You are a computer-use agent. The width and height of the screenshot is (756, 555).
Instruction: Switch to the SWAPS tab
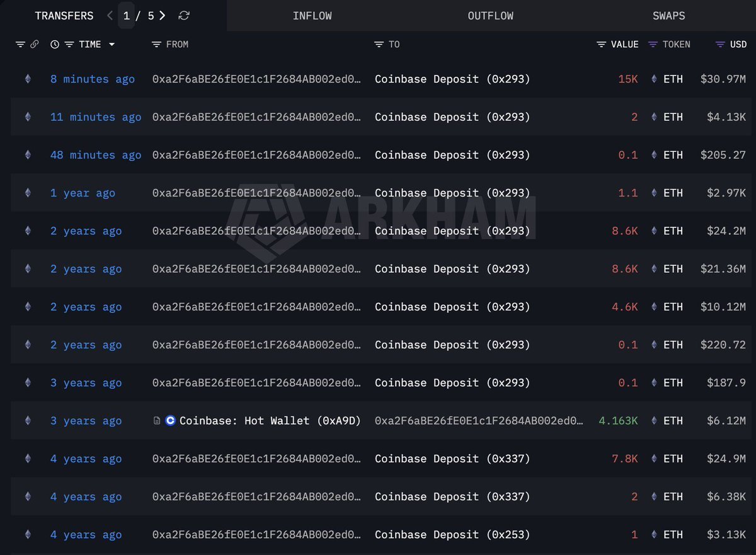668,15
